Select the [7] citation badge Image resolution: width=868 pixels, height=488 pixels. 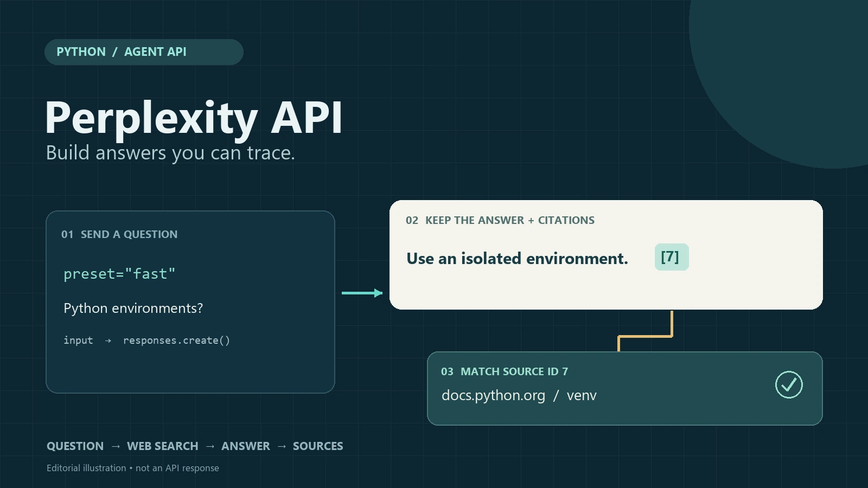click(672, 257)
